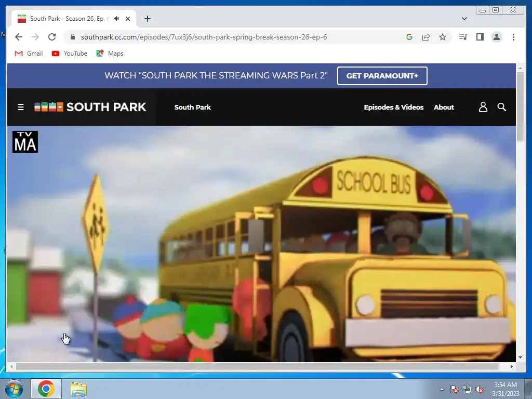Reload the South Park page
Viewport: 532px width, 399px height.
click(52, 37)
